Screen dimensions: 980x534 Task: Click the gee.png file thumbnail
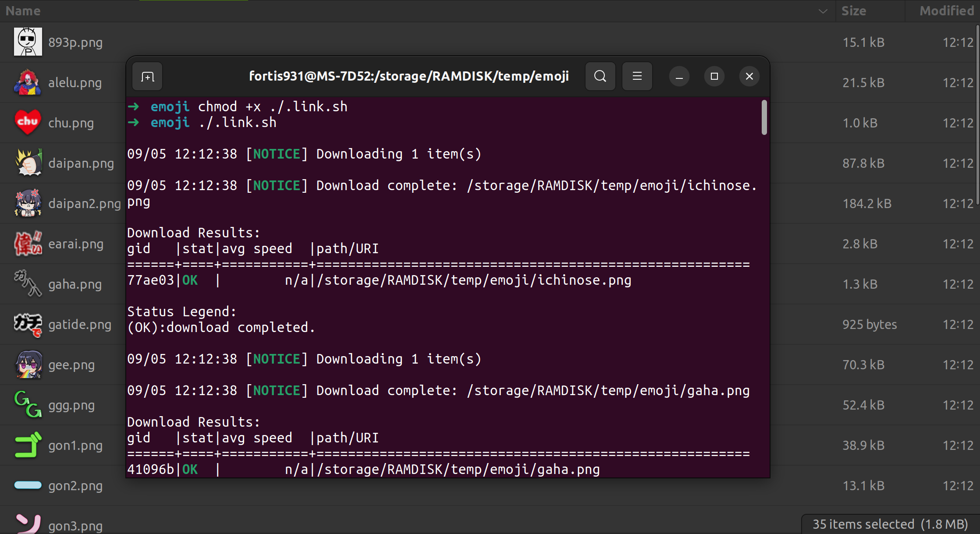[28, 364]
